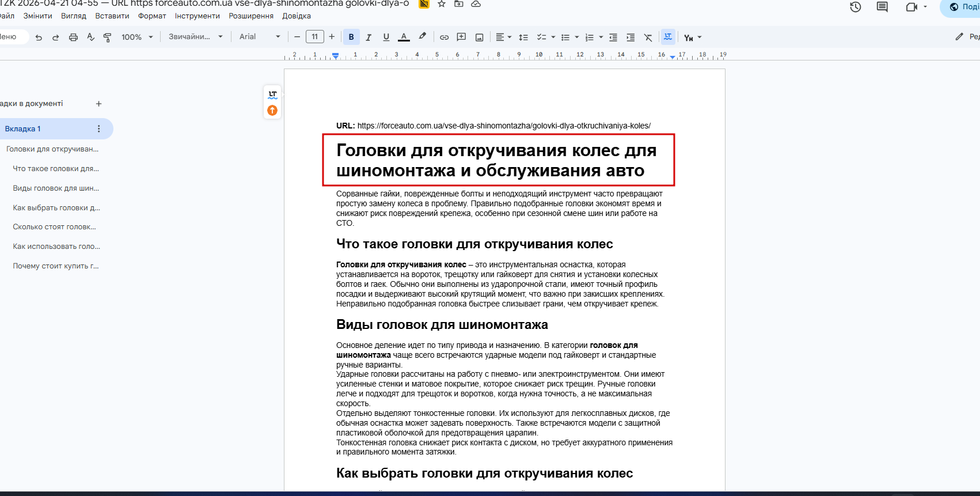Apply italic formatting

coord(369,37)
